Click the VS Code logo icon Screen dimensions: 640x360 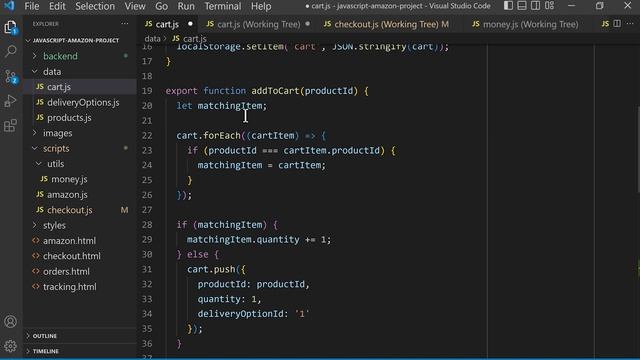pos(9,6)
